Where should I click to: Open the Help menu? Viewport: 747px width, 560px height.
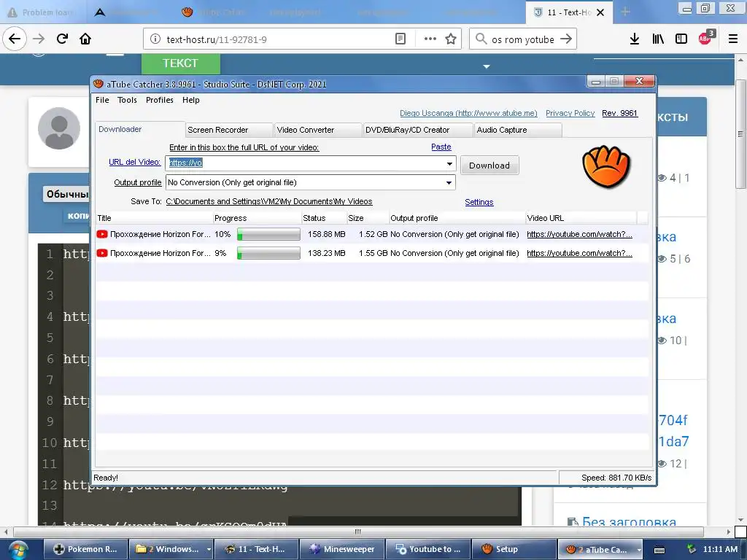(x=190, y=100)
